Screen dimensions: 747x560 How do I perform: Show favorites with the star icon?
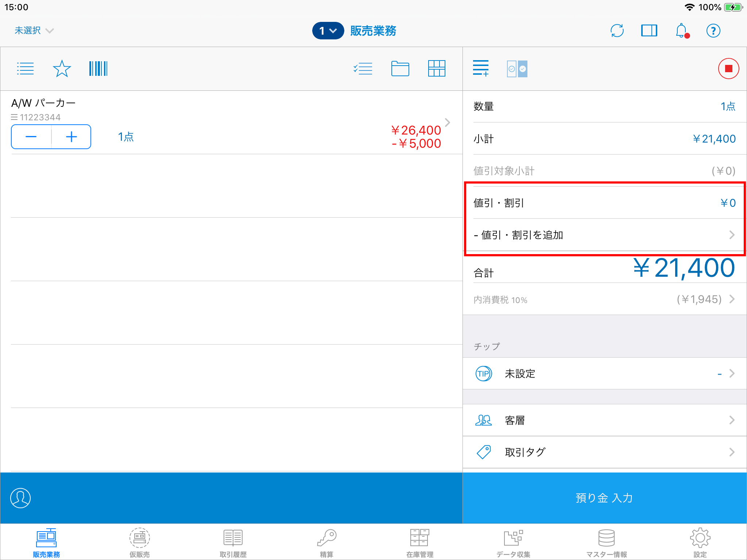(62, 69)
